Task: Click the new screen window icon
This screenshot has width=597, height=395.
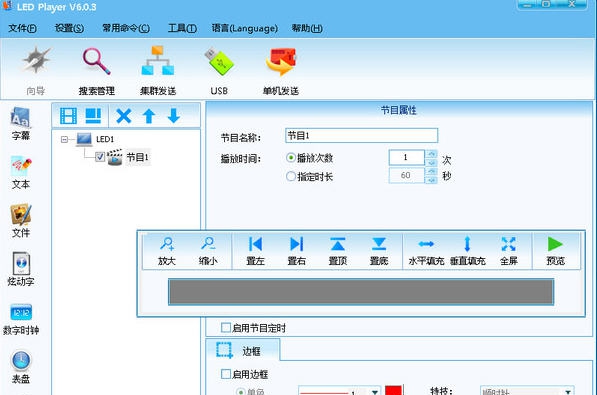Action: point(93,116)
